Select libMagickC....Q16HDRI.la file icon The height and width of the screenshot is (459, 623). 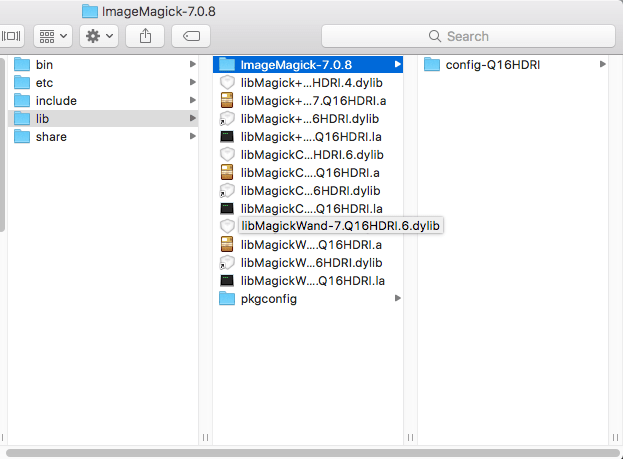227,209
